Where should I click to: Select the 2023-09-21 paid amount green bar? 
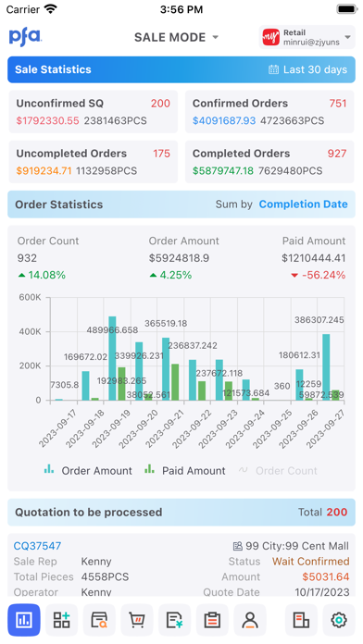click(x=175, y=382)
